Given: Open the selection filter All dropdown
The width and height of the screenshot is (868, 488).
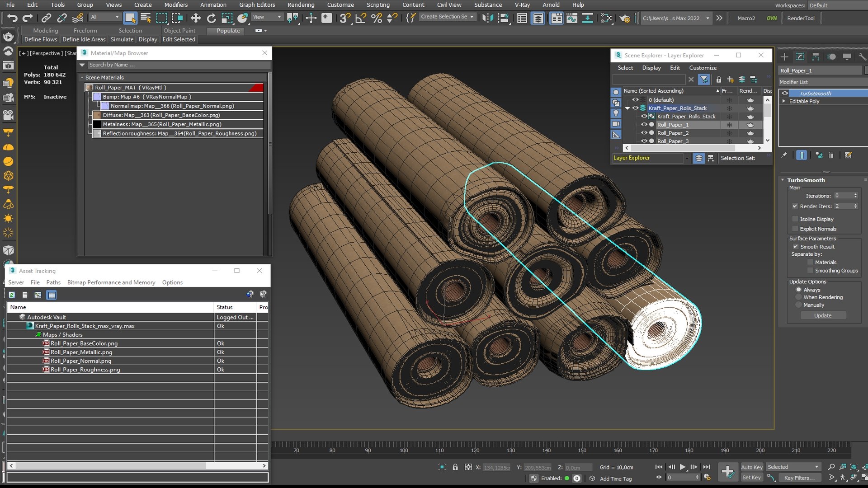Looking at the screenshot, I should pos(105,17).
